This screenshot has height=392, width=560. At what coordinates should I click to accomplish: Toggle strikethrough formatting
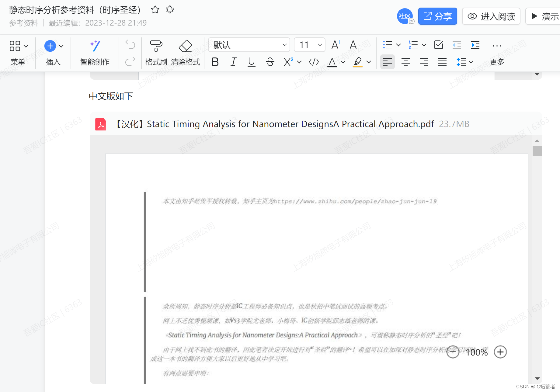click(x=270, y=62)
